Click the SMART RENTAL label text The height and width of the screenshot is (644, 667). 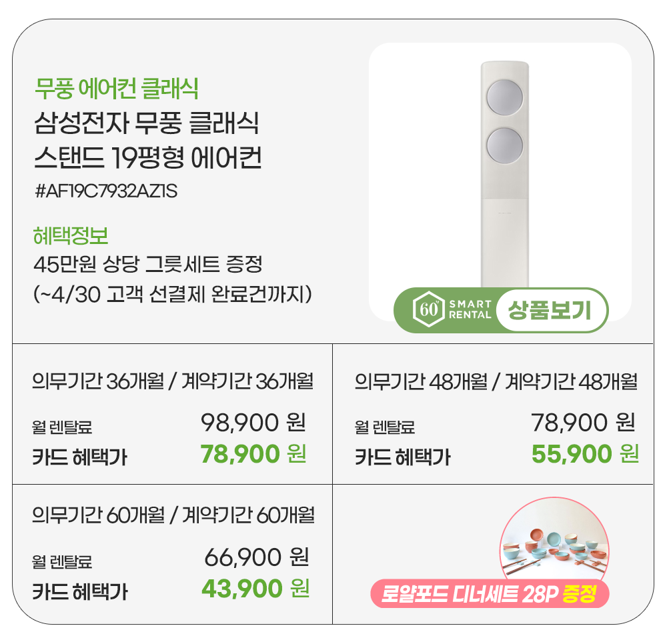(471, 310)
